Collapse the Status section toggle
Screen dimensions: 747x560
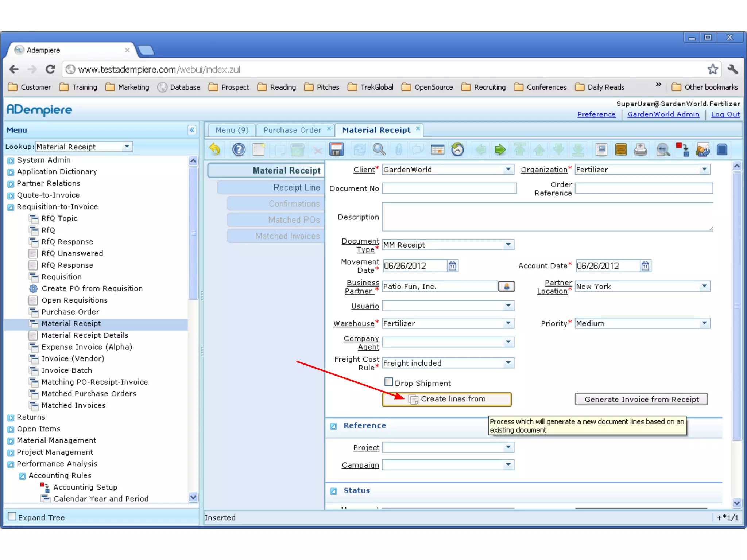(x=333, y=491)
